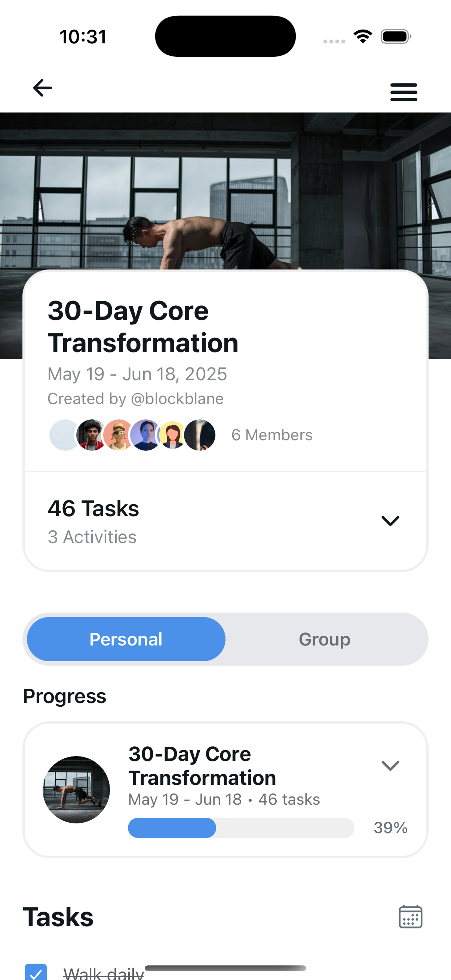Tap the red-jacket member avatar
451x980 pixels.
point(91,435)
